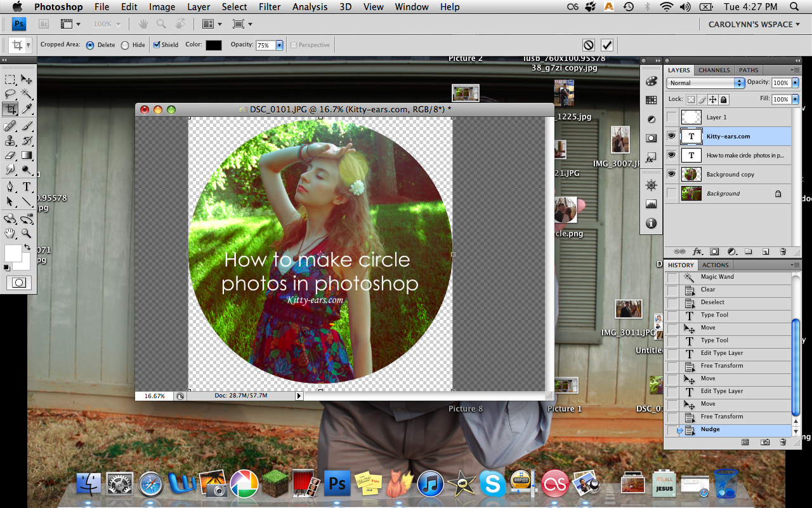Select the Hide radio button for cropped area
Image resolution: width=812 pixels, height=508 pixels.
pos(125,44)
